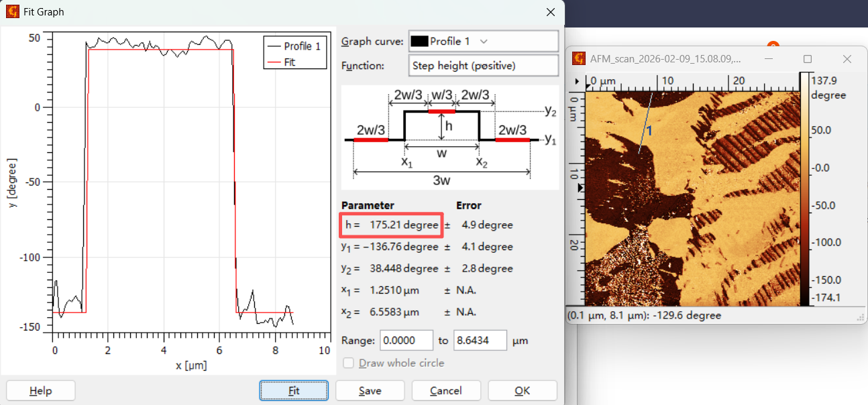The height and width of the screenshot is (405, 868).
Task: Confirm the fit with OK
Action: (522, 391)
